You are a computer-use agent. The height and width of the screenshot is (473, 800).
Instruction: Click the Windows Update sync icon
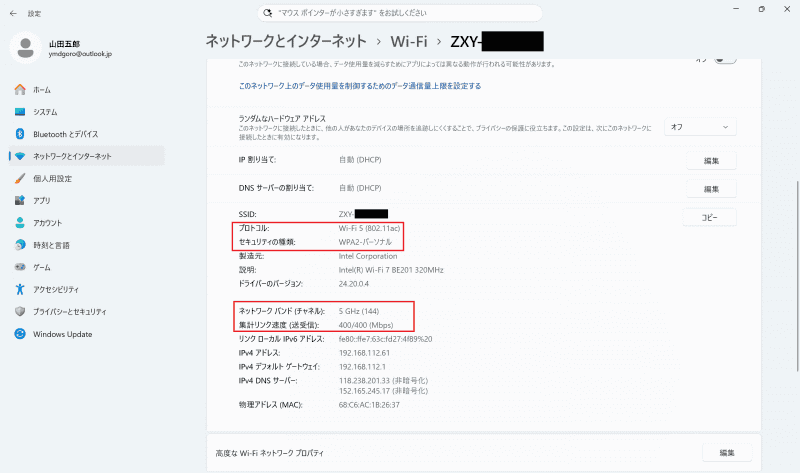click(x=20, y=334)
